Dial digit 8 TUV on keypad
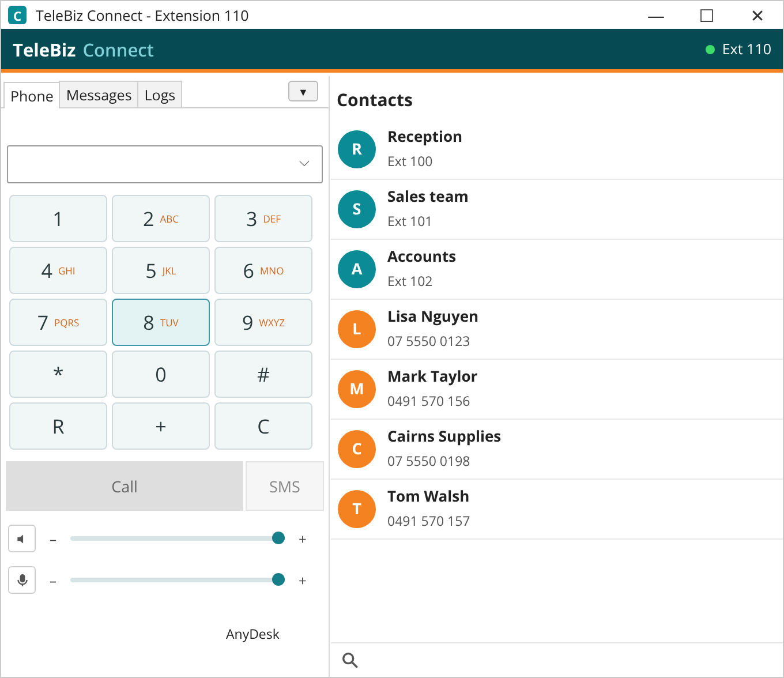The width and height of the screenshot is (784, 678). pos(161,322)
